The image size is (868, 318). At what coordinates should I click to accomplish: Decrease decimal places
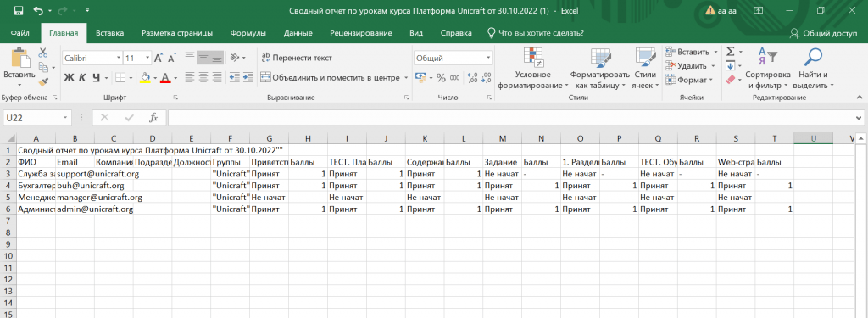tap(486, 77)
